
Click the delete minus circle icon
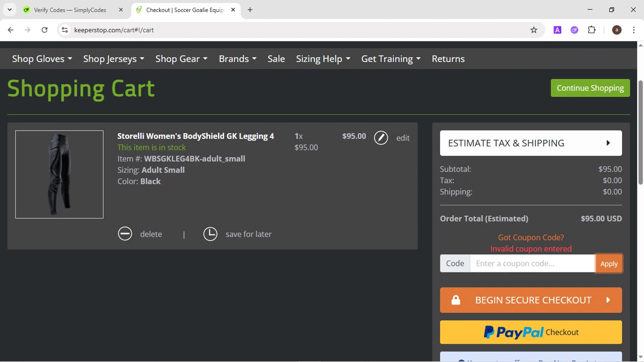click(x=125, y=234)
